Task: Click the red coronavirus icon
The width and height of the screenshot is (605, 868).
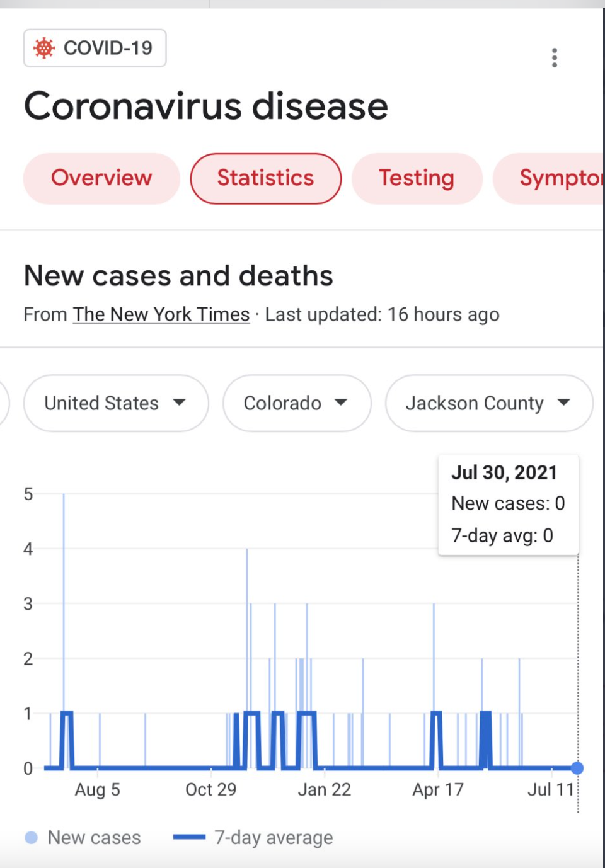Action: [x=44, y=48]
